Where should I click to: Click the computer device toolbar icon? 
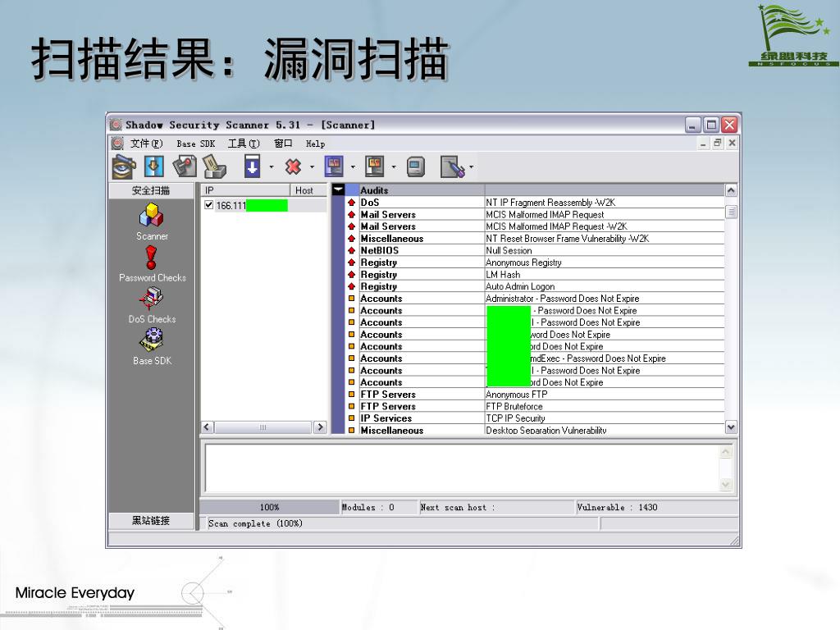coord(416,167)
